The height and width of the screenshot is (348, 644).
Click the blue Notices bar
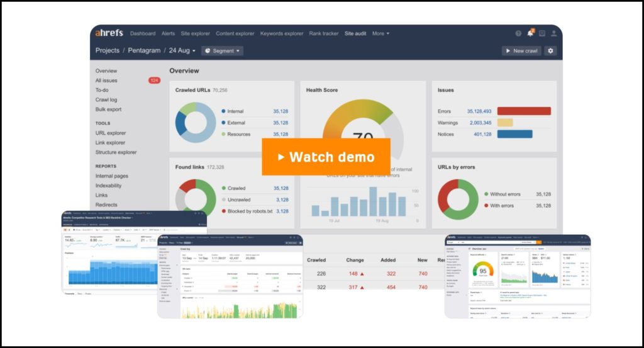coord(514,134)
